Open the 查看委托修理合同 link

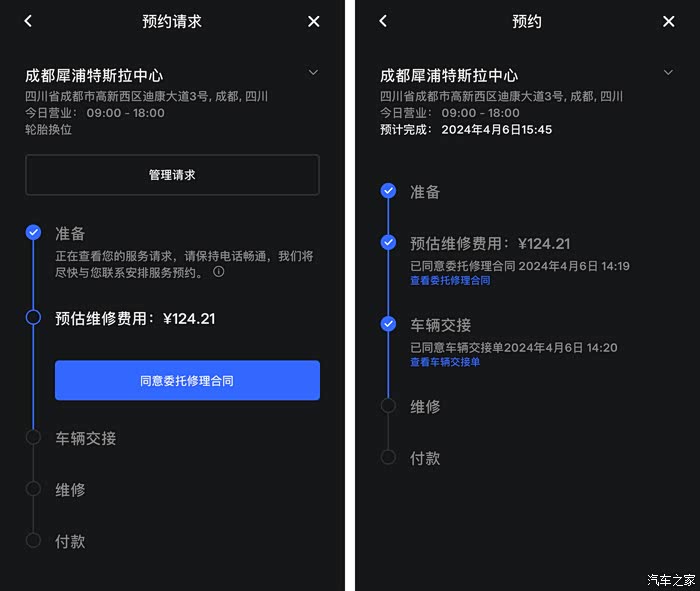click(450, 280)
